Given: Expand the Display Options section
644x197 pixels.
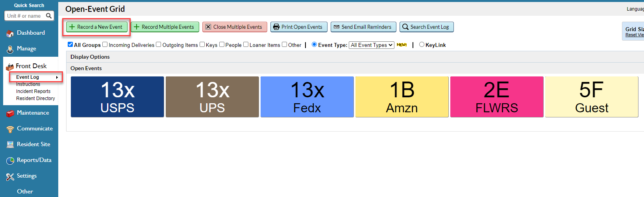Looking at the screenshot, I should click(x=90, y=57).
